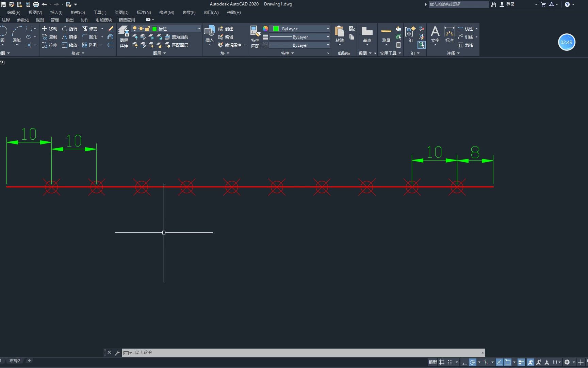Select the Dimension (标注) tool
Viewport: 588px width, 368px height.
449,34
